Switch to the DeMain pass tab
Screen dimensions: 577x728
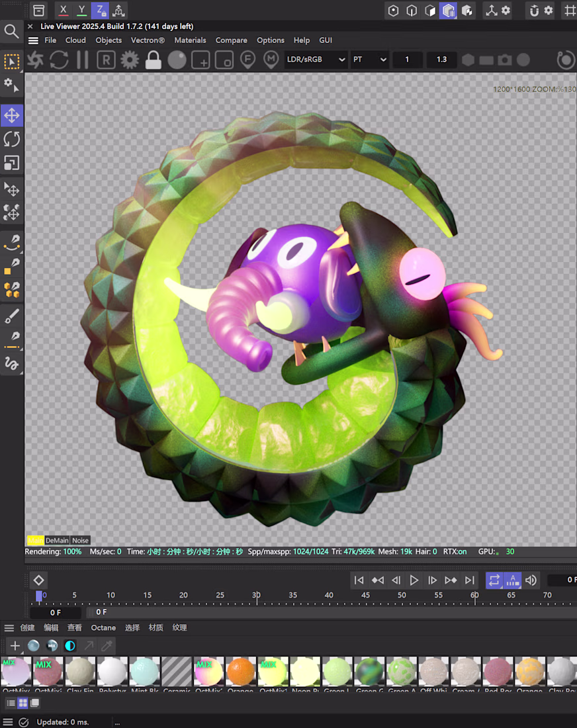[57, 541]
